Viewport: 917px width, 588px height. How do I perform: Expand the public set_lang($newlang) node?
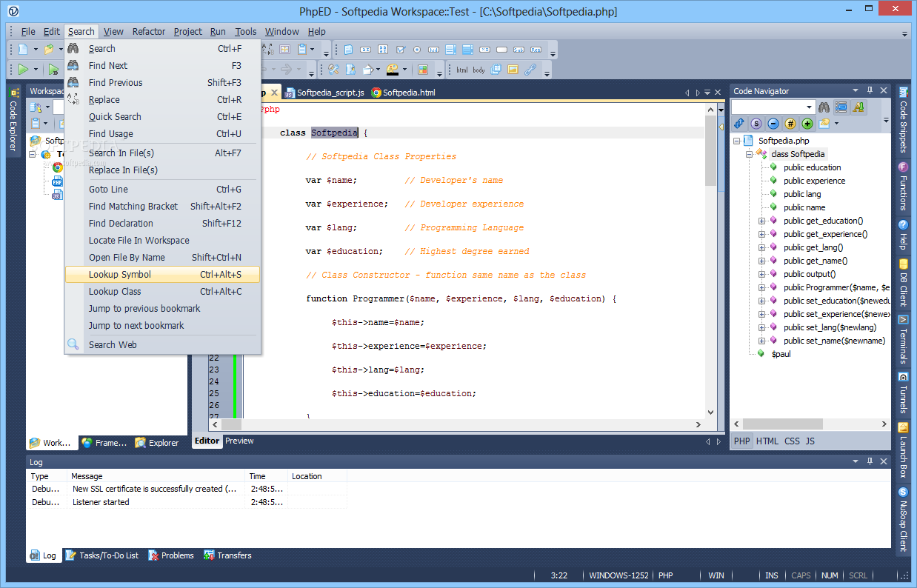pos(761,327)
